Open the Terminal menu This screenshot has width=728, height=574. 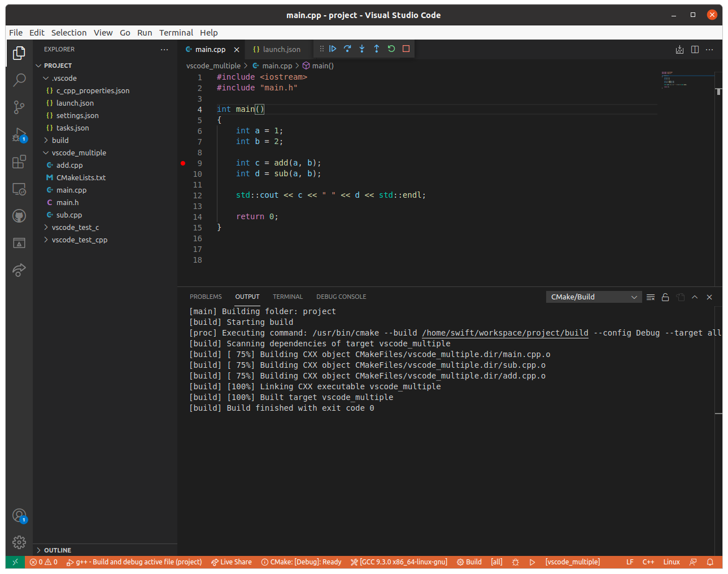(x=176, y=33)
